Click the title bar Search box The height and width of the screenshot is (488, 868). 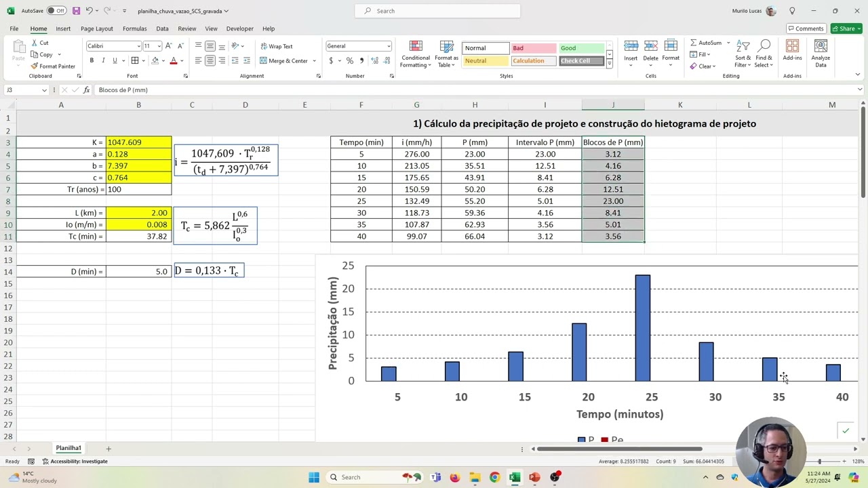437,11
